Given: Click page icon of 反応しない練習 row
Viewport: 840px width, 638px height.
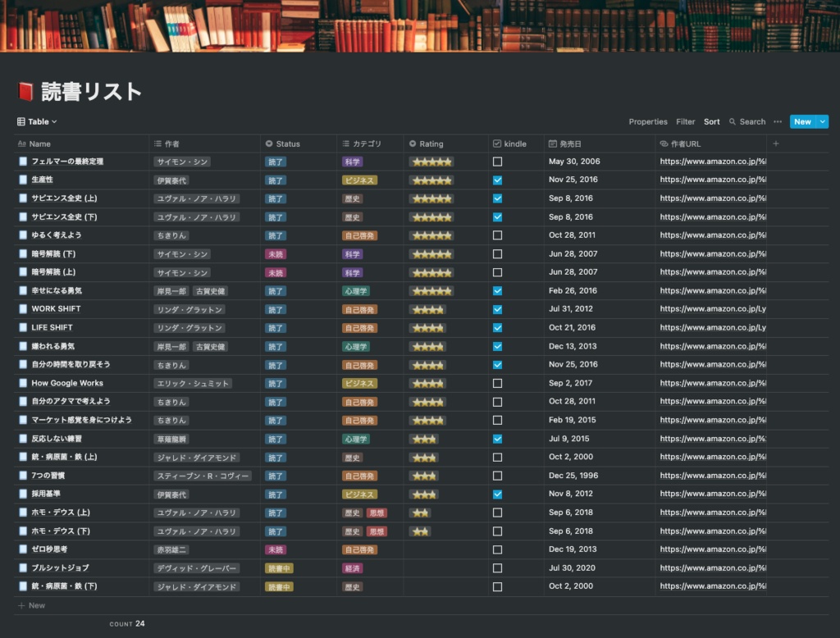Looking at the screenshot, I should pos(22,438).
